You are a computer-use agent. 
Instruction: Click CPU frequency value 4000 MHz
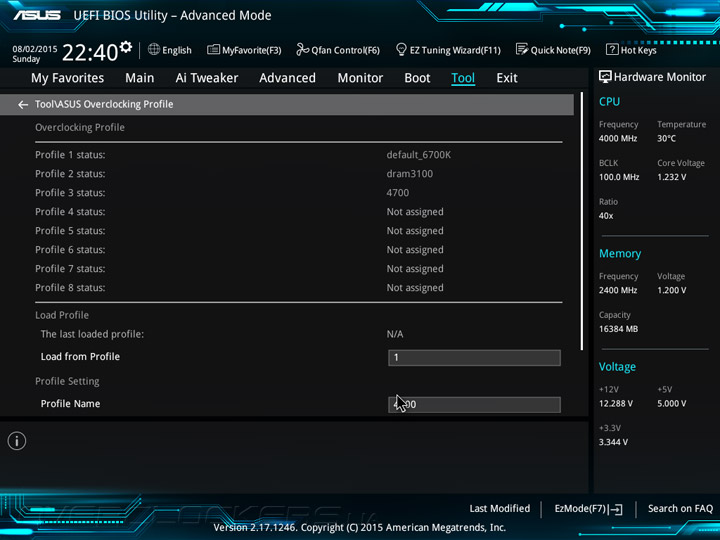point(618,138)
